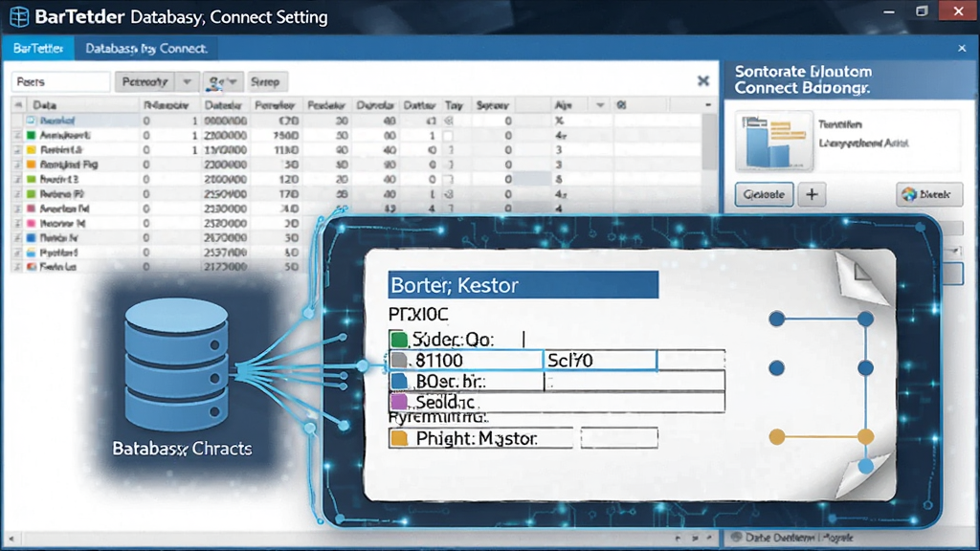
Task: Close the data grid with the X icon
Action: [x=703, y=80]
